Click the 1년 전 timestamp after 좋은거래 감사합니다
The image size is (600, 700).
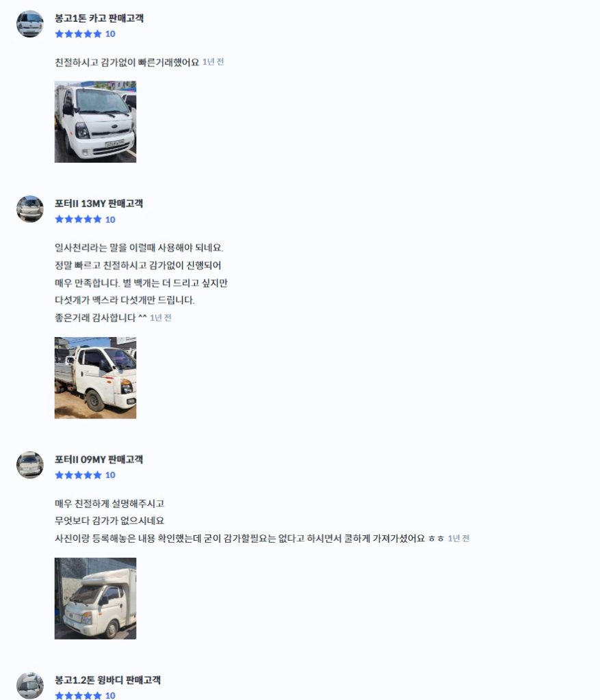point(161,318)
